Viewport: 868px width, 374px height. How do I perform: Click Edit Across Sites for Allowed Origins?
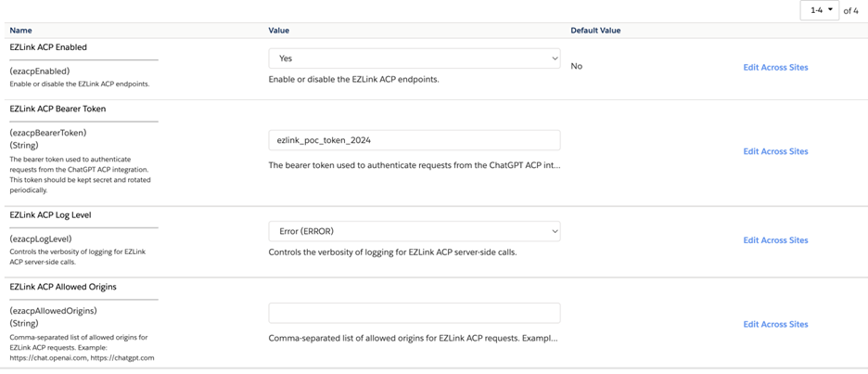click(775, 324)
